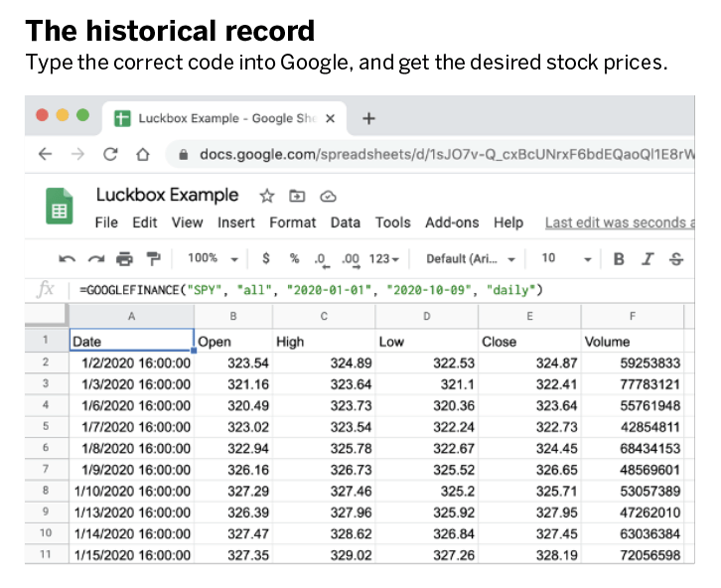The width and height of the screenshot is (721, 588).
Task: Open the View menu
Action: pyautogui.click(x=187, y=222)
